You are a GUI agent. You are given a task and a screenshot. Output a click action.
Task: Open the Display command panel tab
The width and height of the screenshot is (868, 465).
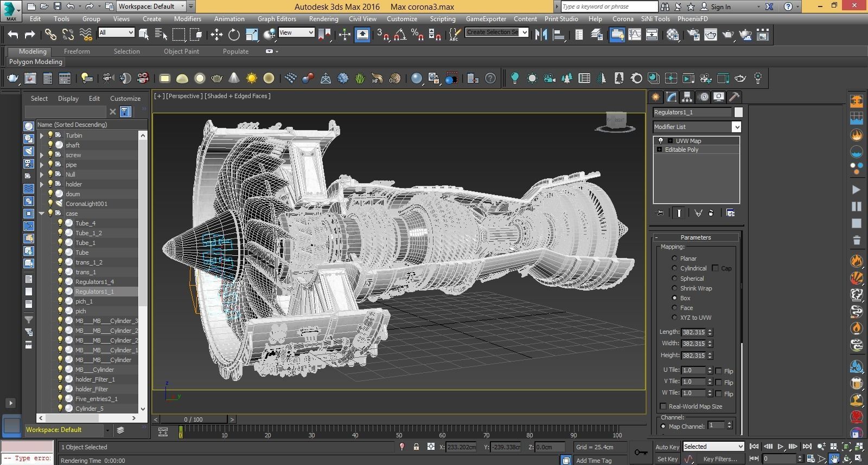719,97
